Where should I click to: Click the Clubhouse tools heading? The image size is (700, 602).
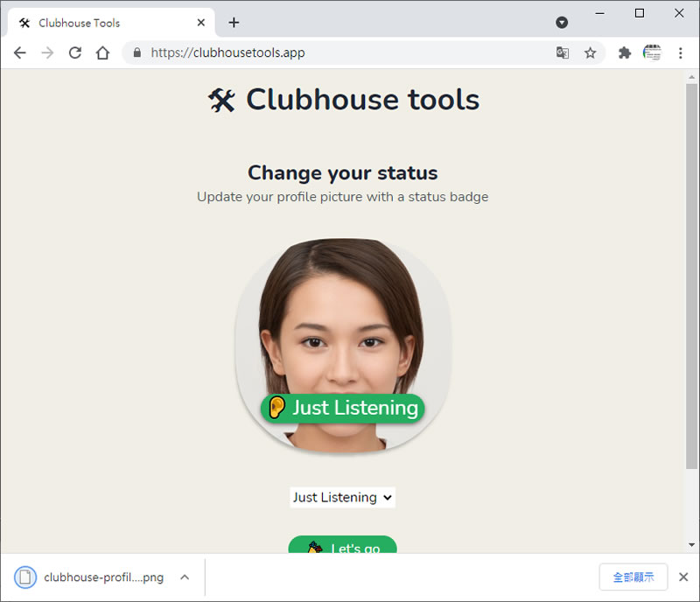362,99
